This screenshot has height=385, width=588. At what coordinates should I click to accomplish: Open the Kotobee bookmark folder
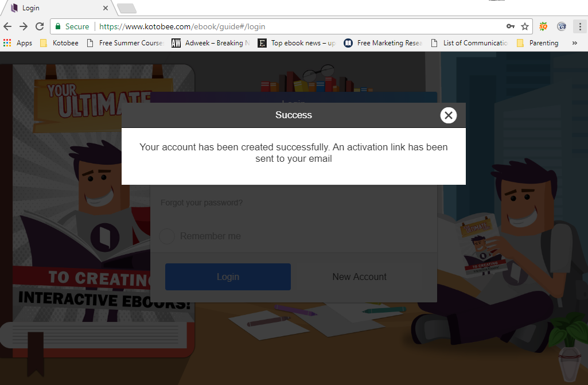[x=59, y=43]
